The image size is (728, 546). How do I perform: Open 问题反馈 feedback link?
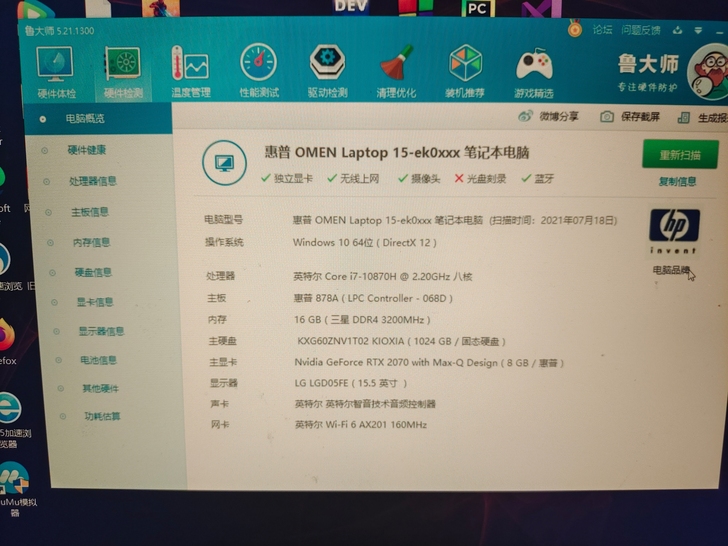coord(641,30)
